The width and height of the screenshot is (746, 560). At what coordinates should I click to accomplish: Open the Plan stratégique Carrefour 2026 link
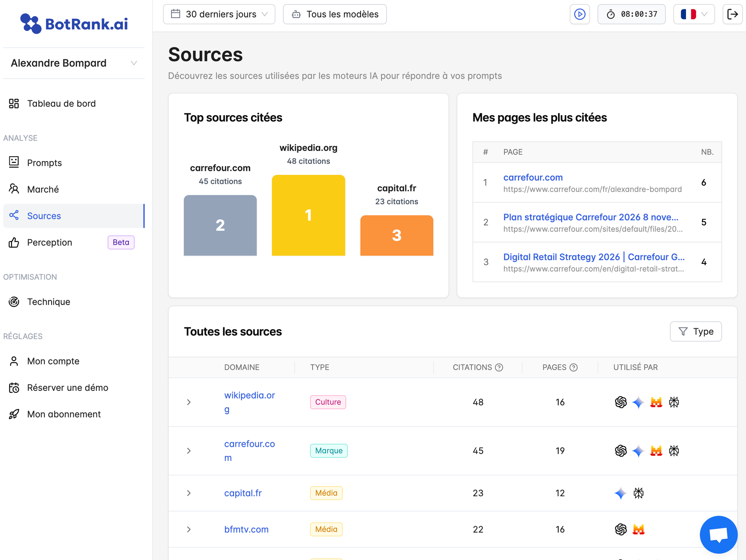[x=590, y=217]
